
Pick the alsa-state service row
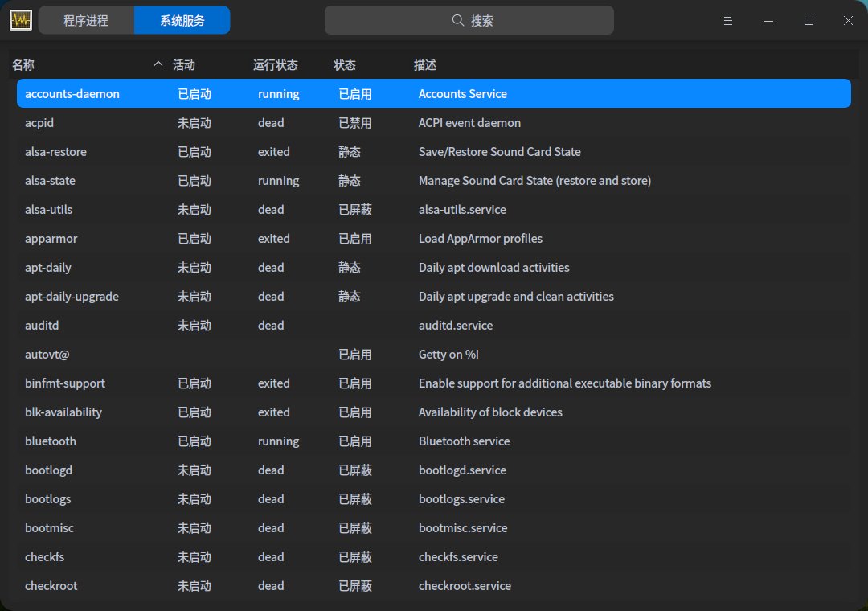pyautogui.click(x=50, y=181)
